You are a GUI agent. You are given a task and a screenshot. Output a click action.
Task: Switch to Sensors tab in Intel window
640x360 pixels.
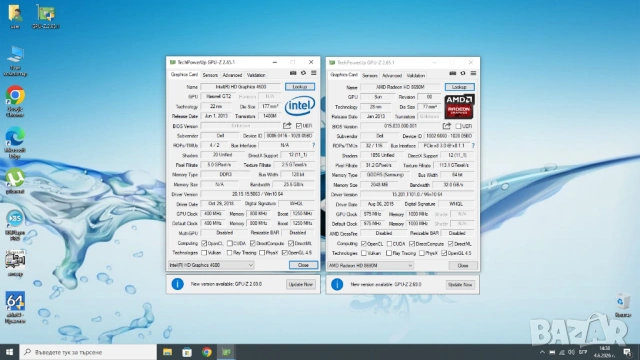[210, 75]
